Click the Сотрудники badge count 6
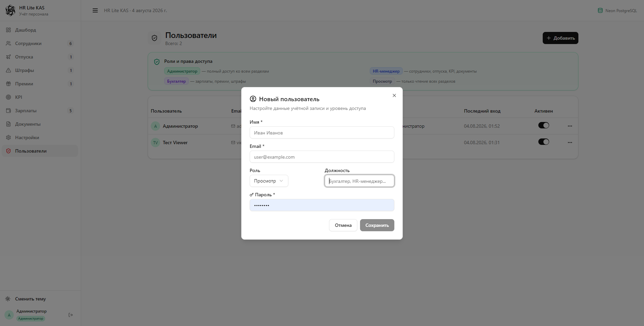Screen dimensions: 644x326 [71, 43]
